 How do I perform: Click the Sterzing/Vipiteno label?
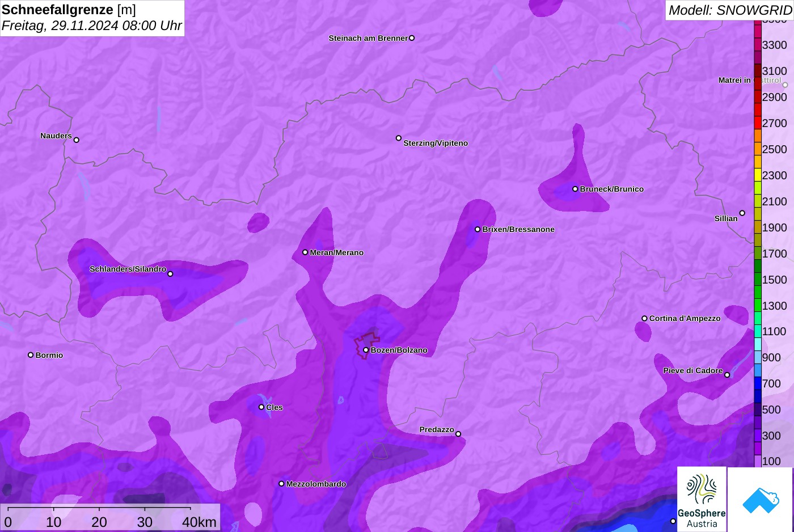click(436, 143)
